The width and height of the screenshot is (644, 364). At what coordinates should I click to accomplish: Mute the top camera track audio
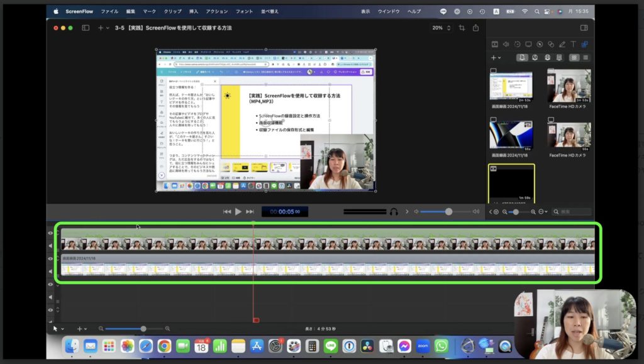[x=51, y=245]
